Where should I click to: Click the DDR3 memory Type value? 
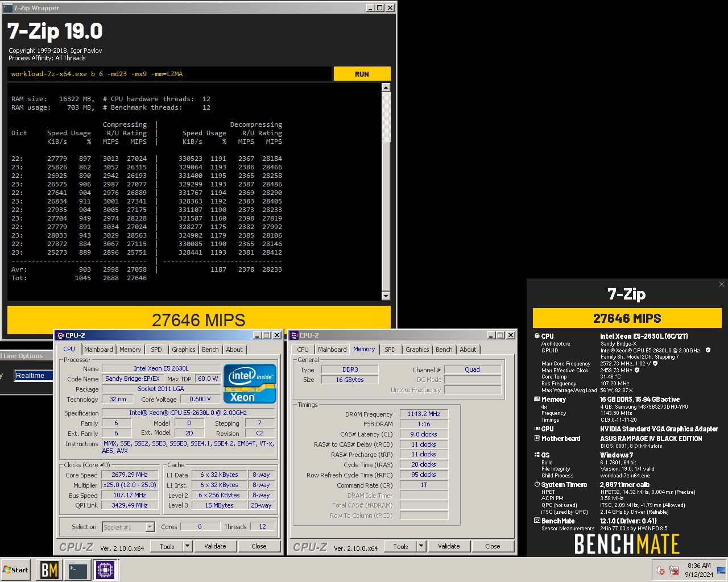coord(350,369)
